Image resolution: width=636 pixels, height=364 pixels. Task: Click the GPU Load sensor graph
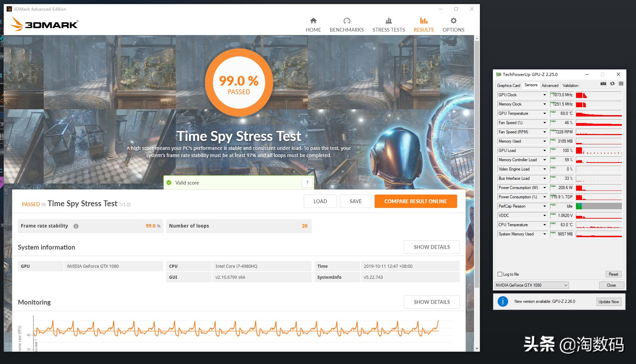pos(599,151)
